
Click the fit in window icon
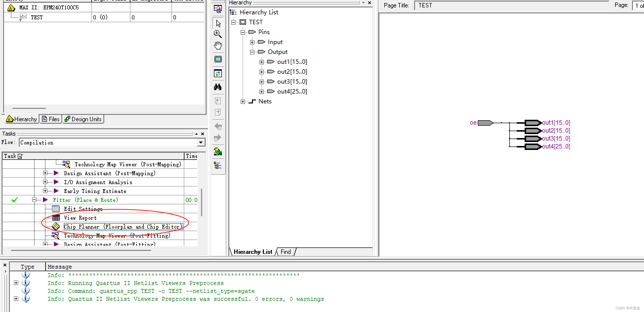pos(218,59)
